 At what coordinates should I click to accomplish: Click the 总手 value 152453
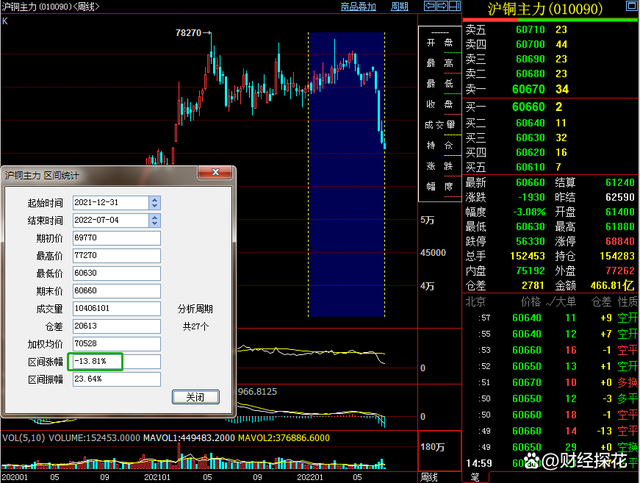pos(527,256)
